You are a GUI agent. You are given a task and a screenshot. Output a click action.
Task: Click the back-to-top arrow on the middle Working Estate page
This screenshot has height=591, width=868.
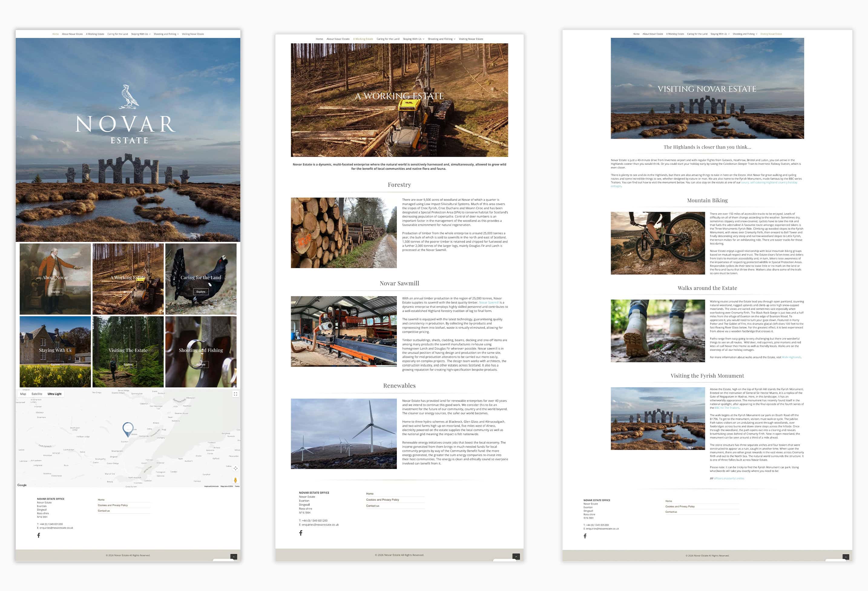pos(516,556)
